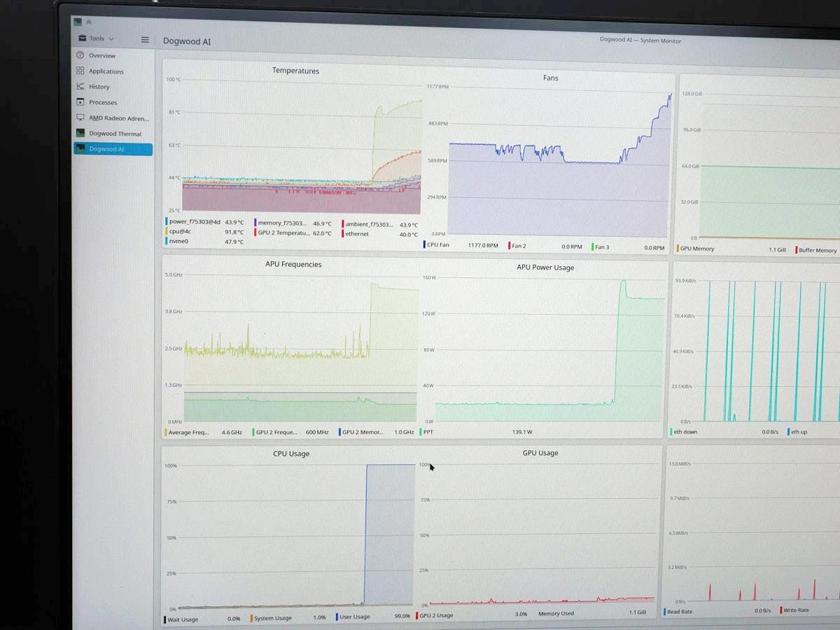Click the line-chart icon beside History
Screen dimensions: 840x630
(x=80, y=87)
